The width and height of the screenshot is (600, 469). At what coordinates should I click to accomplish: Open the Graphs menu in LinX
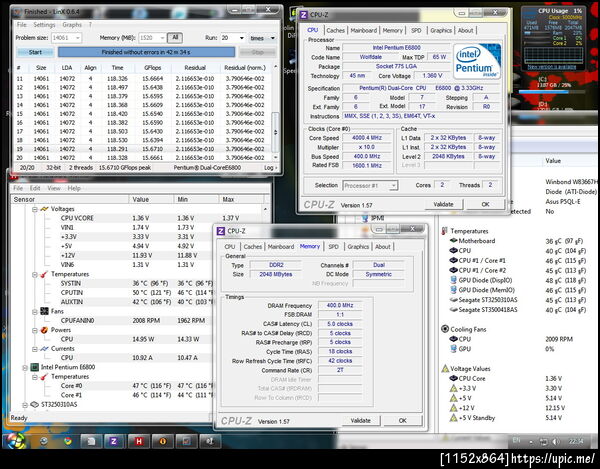pyautogui.click(x=72, y=25)
